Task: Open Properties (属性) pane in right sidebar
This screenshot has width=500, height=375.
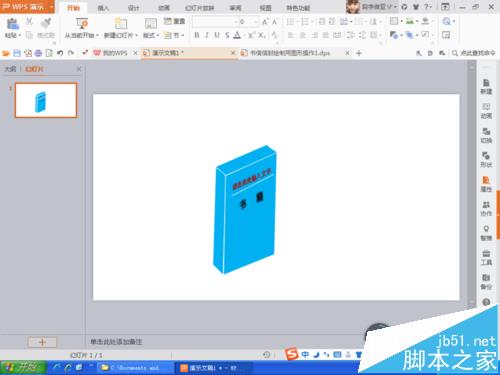Action: coord(486,184)
